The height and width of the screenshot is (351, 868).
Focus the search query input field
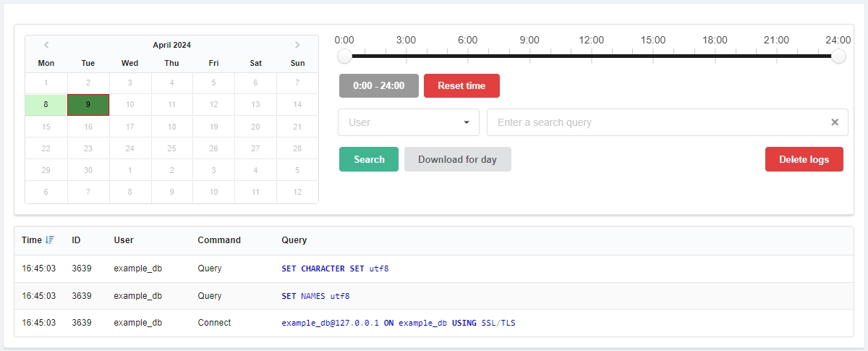pyautogui.click(x=658, y=122)
